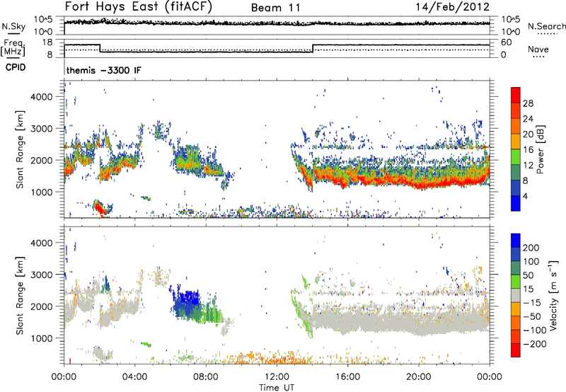Click the velocity panel "Slant Range [km]" label
This screenshot has width=566, height=392.
(20, 296)
